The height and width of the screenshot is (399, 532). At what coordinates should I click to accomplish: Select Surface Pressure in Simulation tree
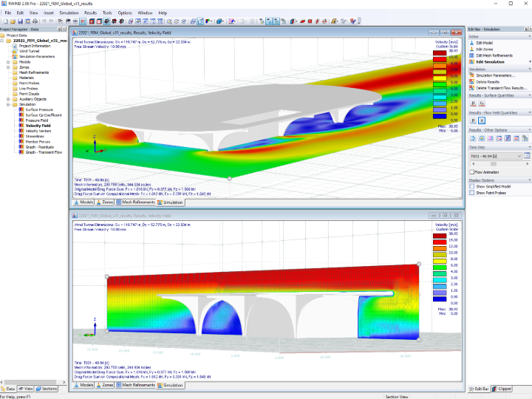click(39, 110)
